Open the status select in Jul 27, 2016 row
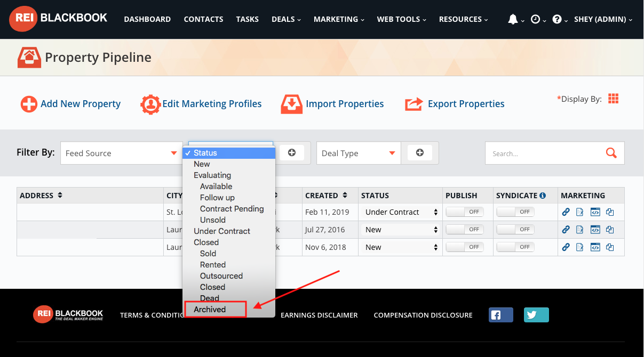644x357 pixels. pyautogui.click(x=401, y=230)
